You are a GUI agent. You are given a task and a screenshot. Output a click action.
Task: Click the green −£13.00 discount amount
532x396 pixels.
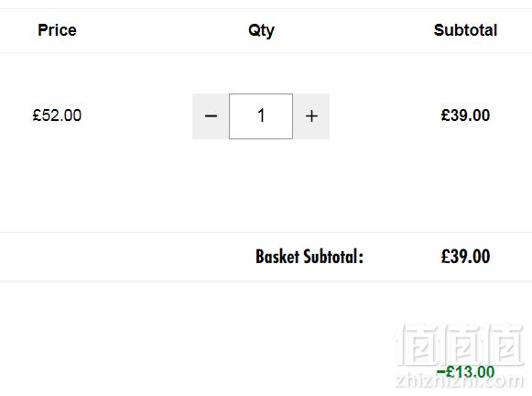click(x=466, y=371)
